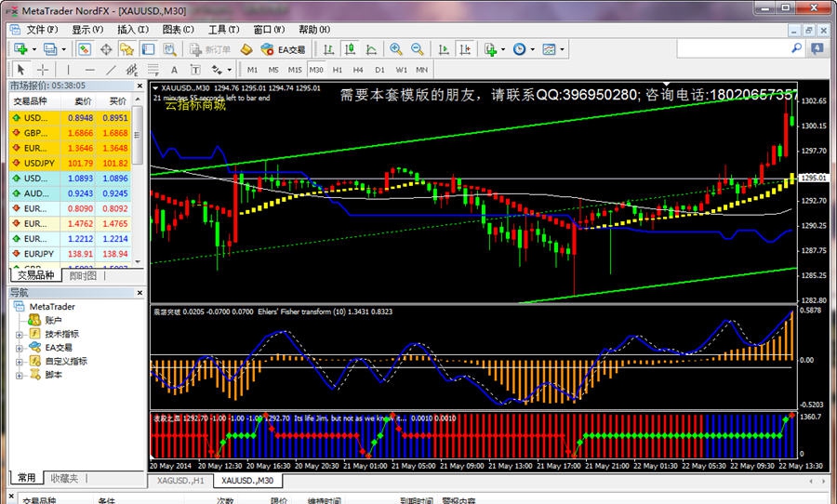The height and width of the screenshot is (504, 837).
Task: Switch to the XAGUSD.,H1 chart tab
Action: [179, 481]
